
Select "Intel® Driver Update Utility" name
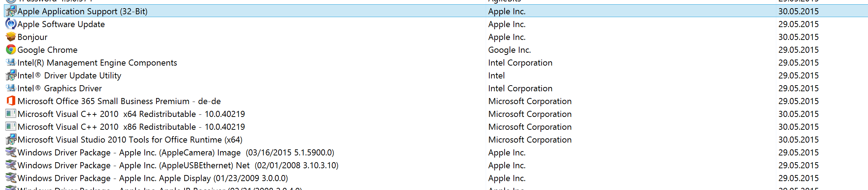click(69, 76)
